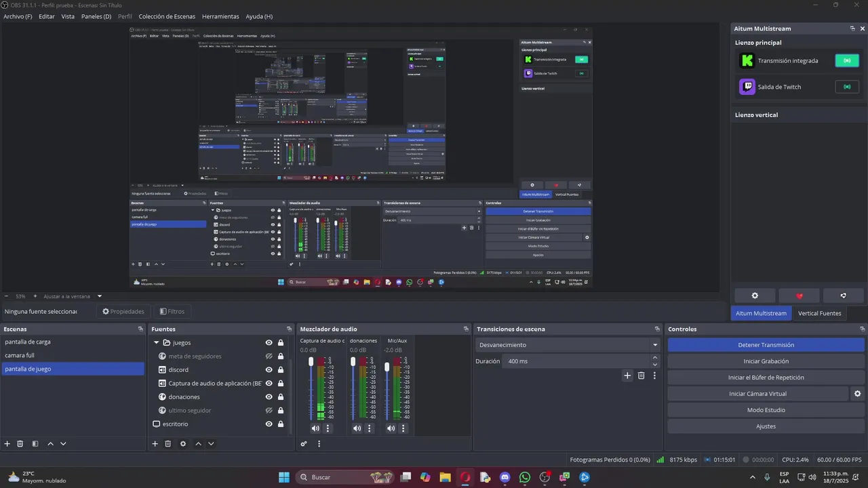
Task: Open File Explorer in taskbar
Action: pos(445,477)
